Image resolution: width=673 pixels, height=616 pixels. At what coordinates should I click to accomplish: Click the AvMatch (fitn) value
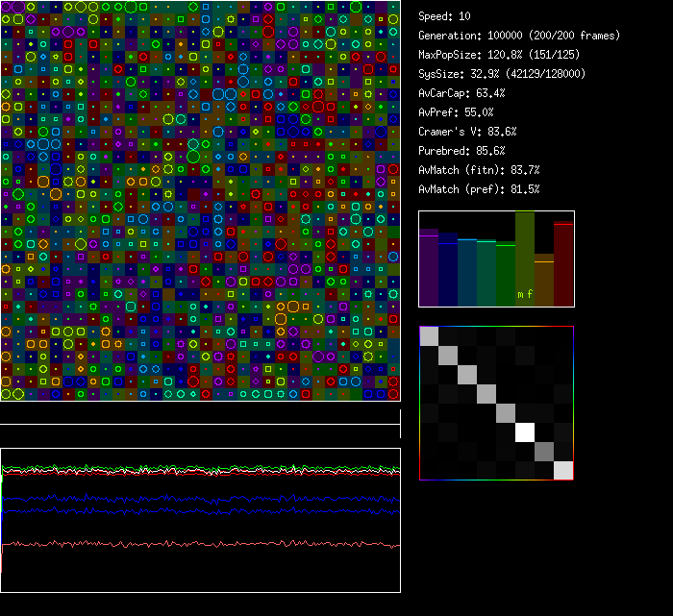coord(479,170)
